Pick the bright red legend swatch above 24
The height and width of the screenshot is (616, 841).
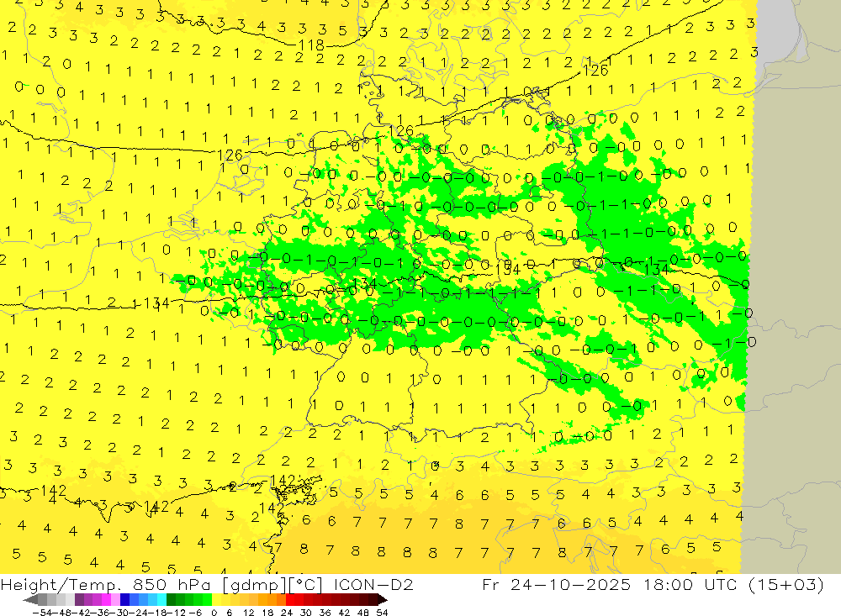pyautogui.click(x=290, y=600)
